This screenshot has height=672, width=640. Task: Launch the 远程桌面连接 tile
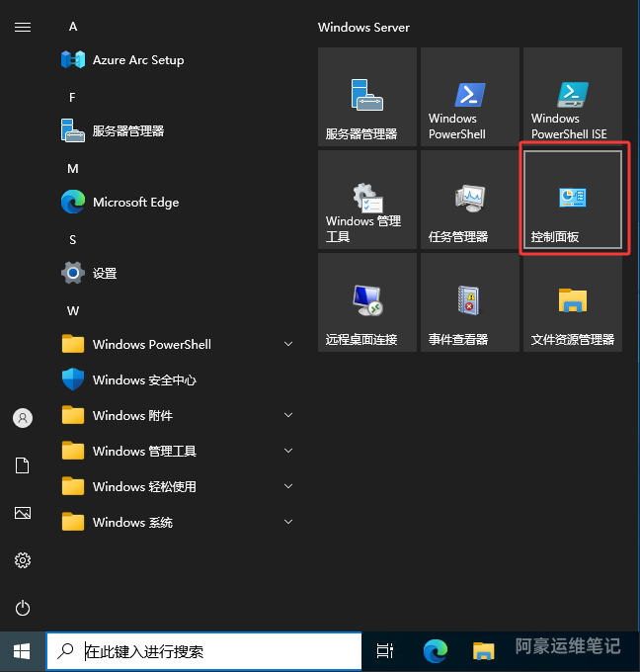point(367,302)
